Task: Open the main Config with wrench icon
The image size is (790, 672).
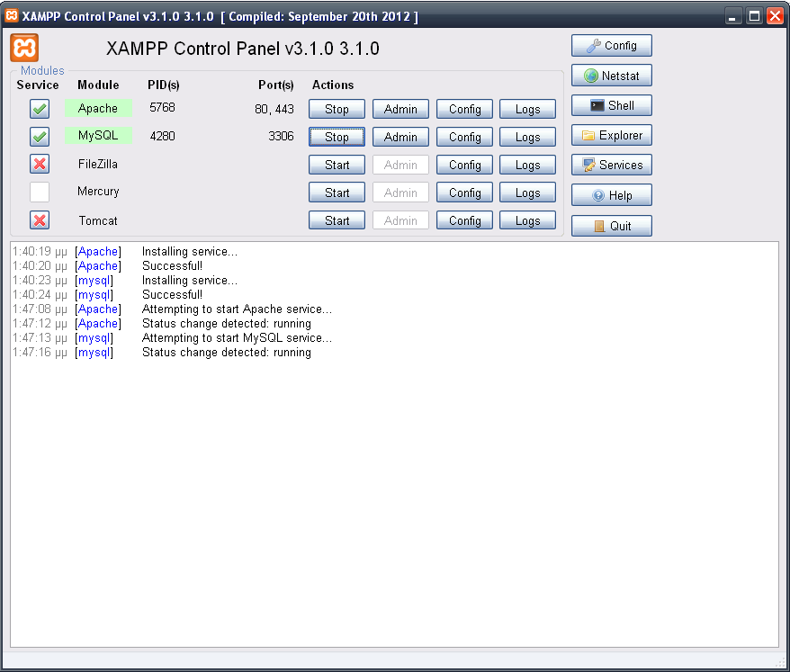Action: [612, 45]
